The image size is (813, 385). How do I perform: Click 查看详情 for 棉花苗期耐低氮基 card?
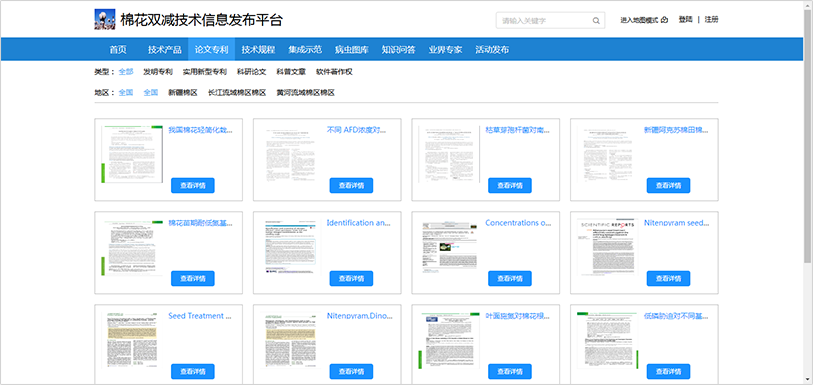(193, 278)
